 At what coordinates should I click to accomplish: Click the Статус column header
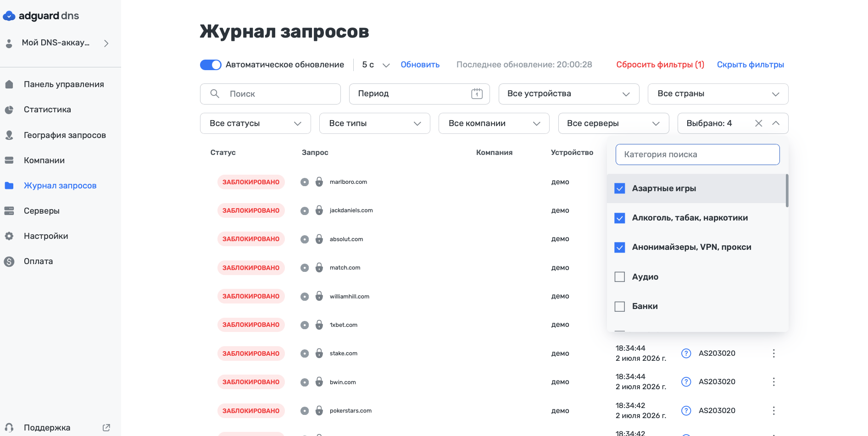(223, 153)
